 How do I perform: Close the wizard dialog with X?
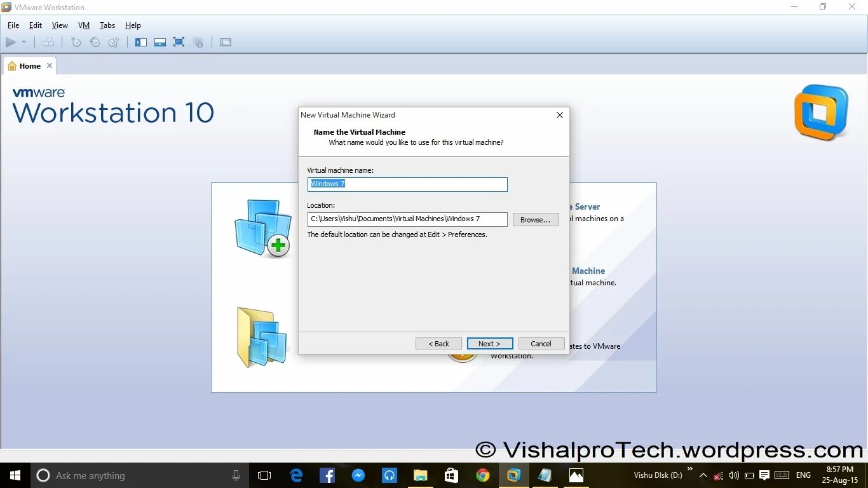[560, 115]
